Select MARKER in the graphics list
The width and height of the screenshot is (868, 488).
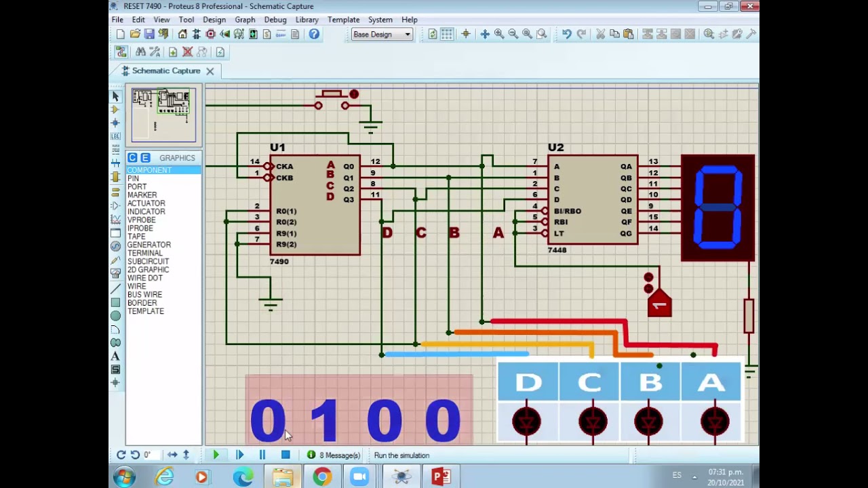(x=142, y=195)
